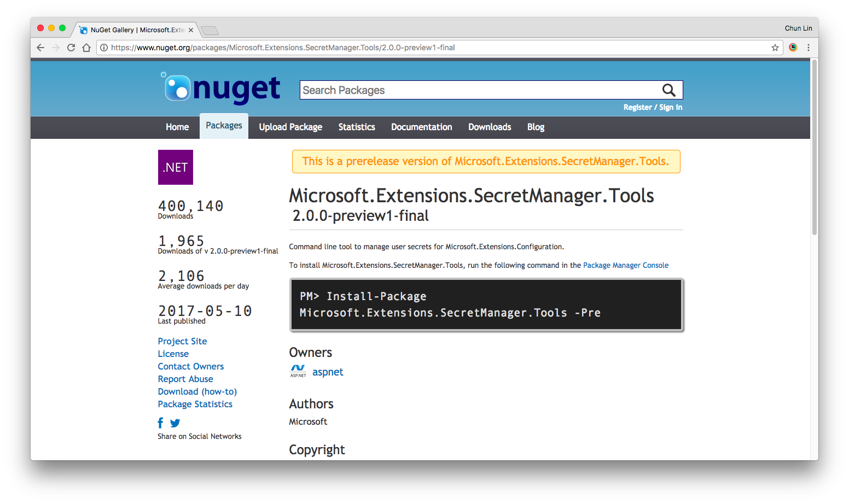The image size is (849, 504).
Task: Open Documentation nav item
Action: click(422, 127)
